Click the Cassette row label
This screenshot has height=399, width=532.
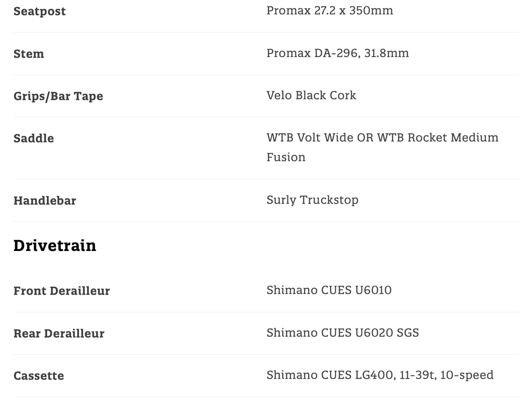[39, 376]
